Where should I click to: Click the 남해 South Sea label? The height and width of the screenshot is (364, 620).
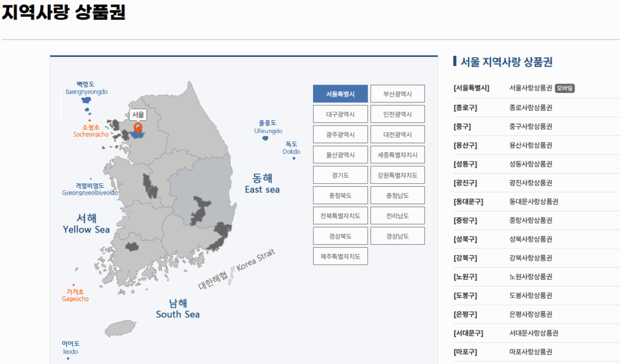point(178,309)
